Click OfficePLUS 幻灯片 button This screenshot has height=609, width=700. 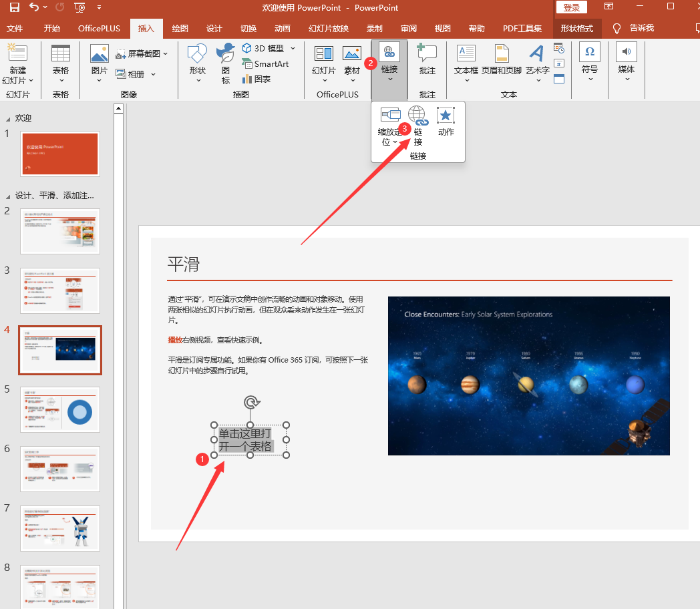(x=324, y=63)
